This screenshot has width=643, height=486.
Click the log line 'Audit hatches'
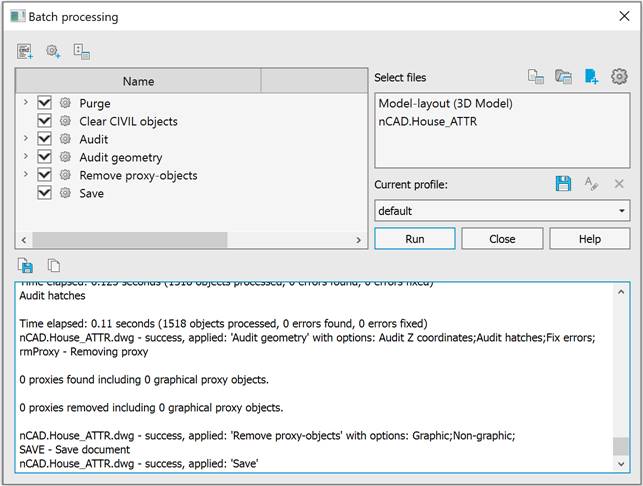click(x=52, y=296)
